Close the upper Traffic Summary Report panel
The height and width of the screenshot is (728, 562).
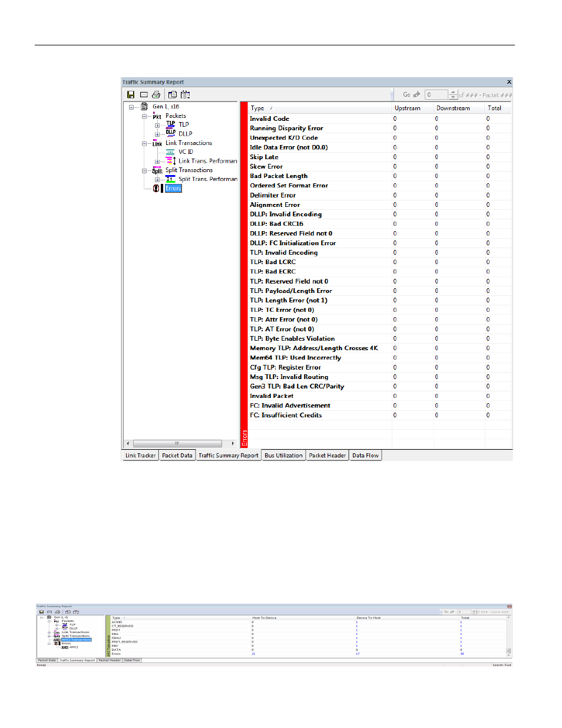click(x=509, y=82)
